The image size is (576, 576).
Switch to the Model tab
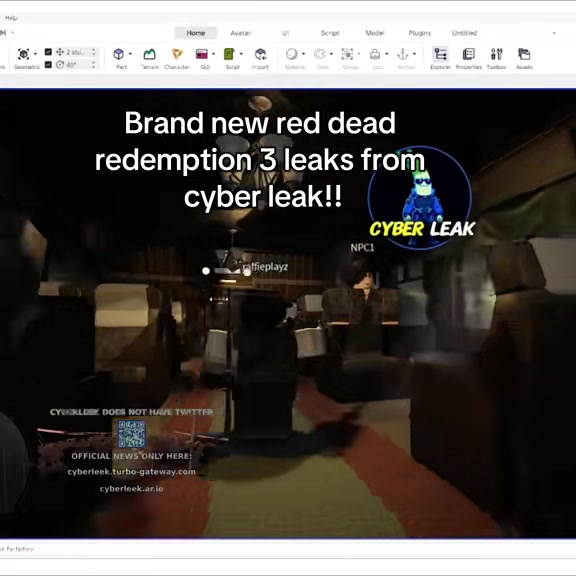pyautogui.click(x=375, y=33)
